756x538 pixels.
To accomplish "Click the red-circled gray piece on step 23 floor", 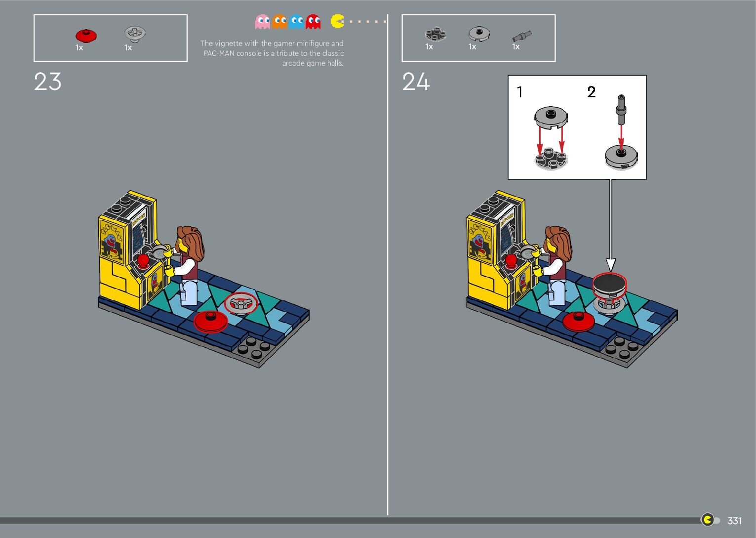I will tap(241, 303).
